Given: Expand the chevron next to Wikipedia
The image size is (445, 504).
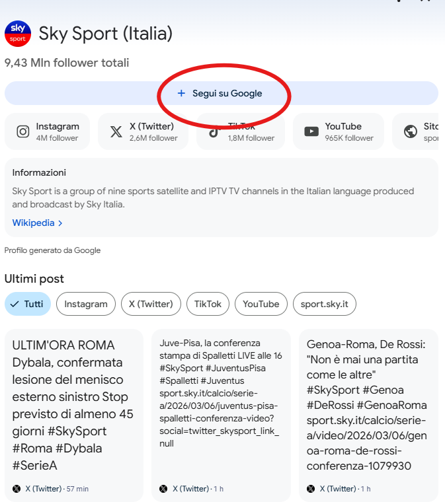Looking at the screenshot, I should click(x=61, y=223).
